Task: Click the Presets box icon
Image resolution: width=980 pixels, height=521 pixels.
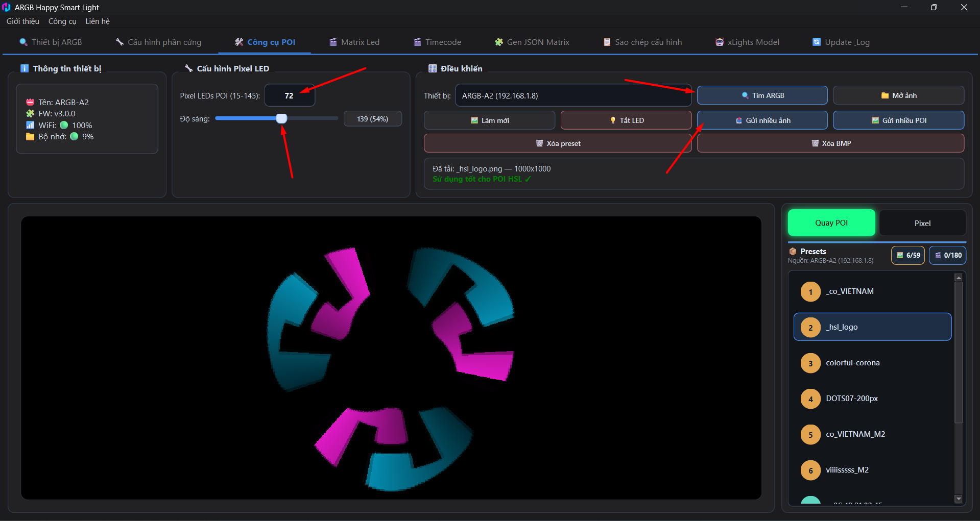Action: pyautogui.click(x=793, y=252)
